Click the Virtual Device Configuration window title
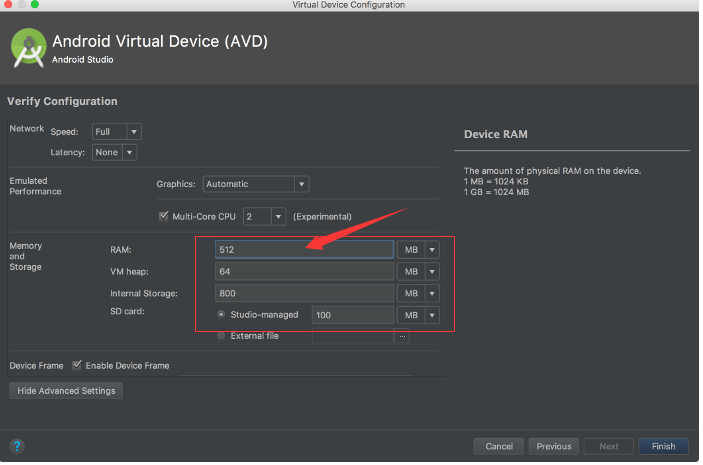Screen dimensions: 703x465 (348, 4)
